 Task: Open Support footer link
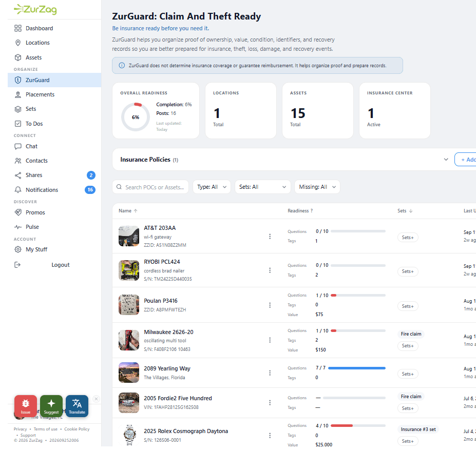pos(28,435)
